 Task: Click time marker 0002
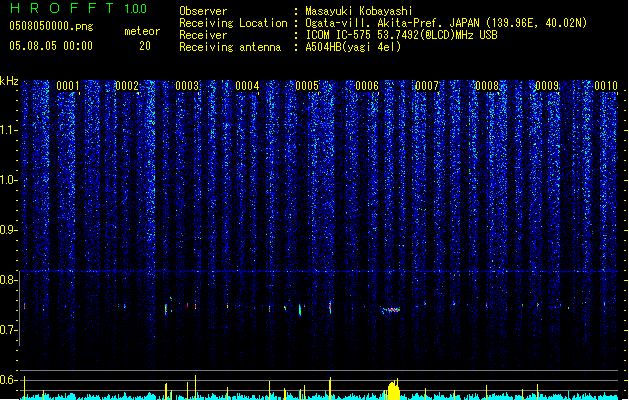click(x=127, y=86)
